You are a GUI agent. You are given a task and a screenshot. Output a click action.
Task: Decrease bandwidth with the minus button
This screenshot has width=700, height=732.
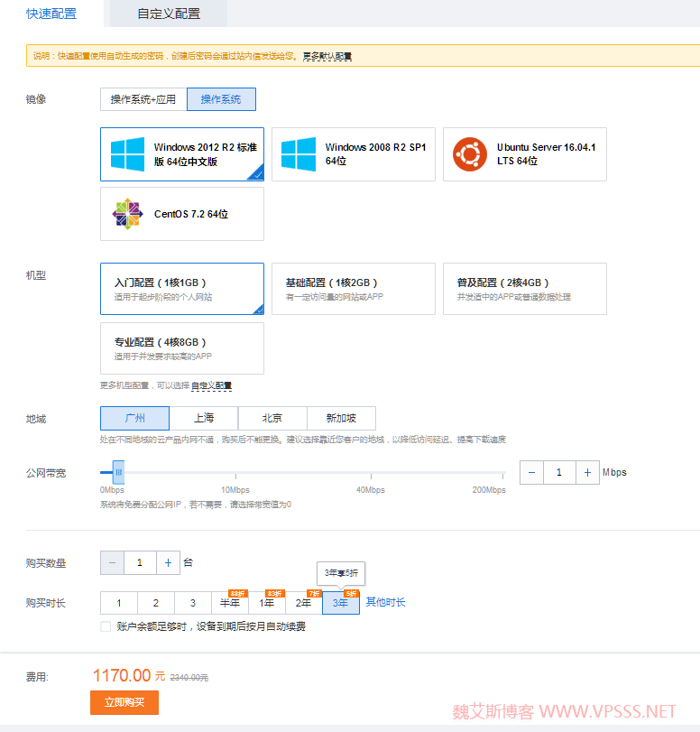(x=531, y=472)
